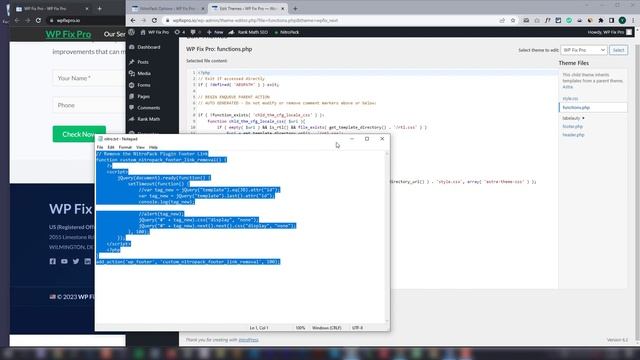Open Rank Math SEO in the admin bar
Screen dimensions: 640x360
pyautogui.click(x=248, y=32)
